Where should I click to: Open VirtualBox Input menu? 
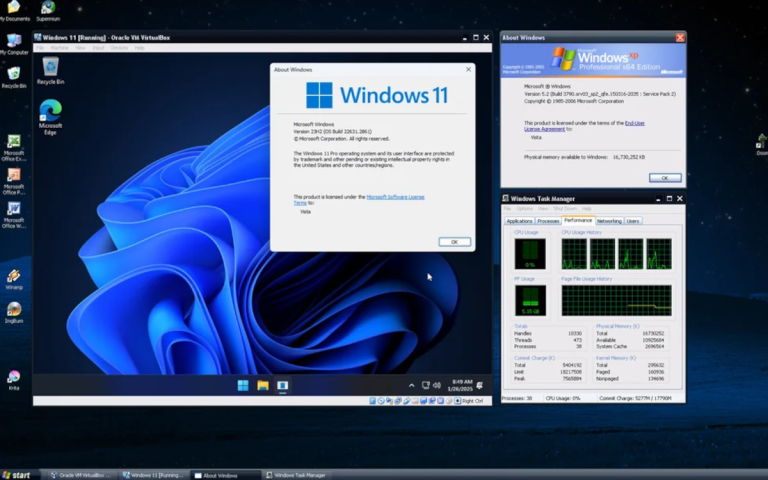98,48
